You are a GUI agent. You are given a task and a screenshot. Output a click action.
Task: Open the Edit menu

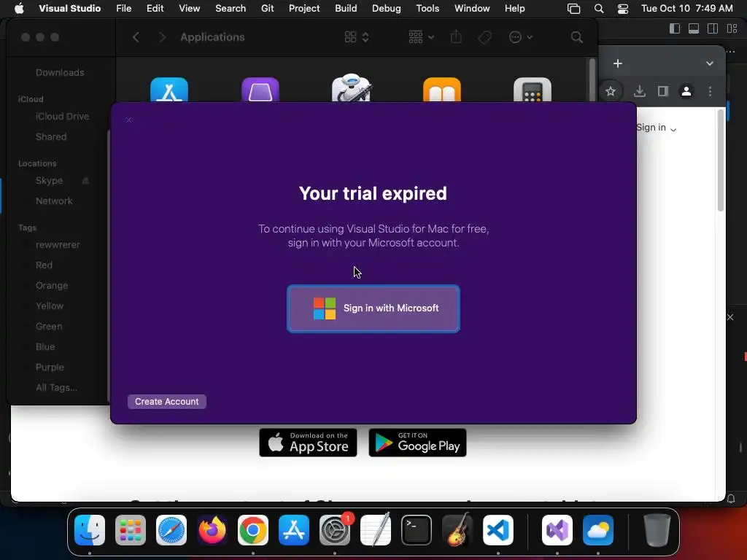tap(155, 9)
